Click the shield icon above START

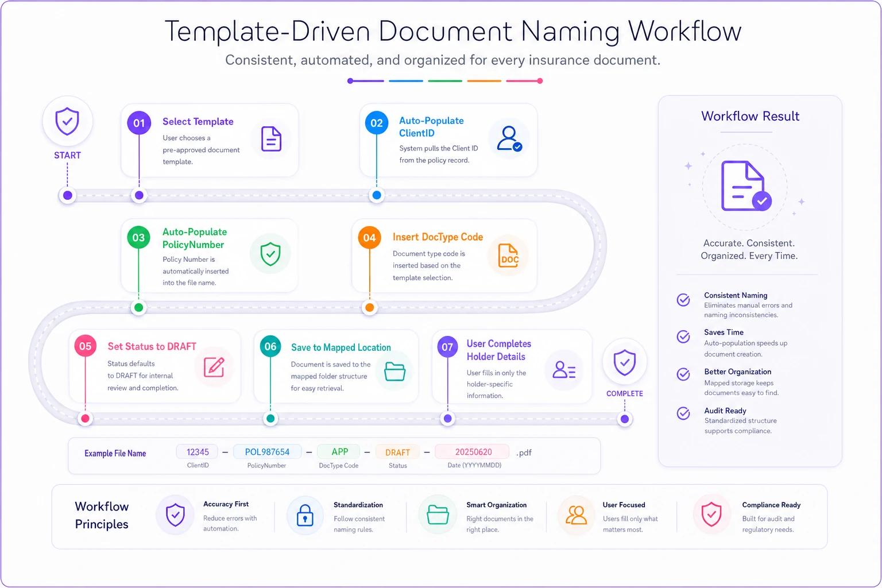click(x=67, y=121)
